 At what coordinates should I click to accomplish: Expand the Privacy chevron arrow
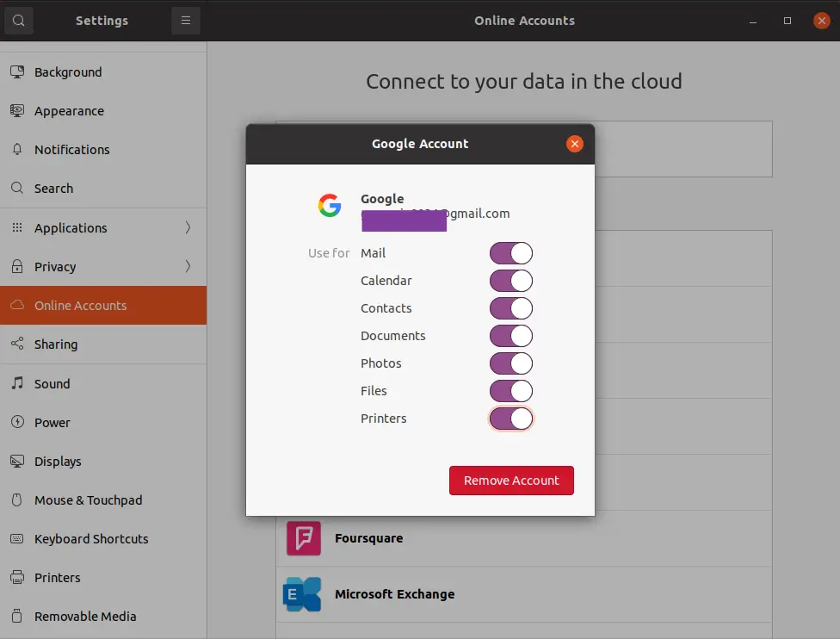188,266
